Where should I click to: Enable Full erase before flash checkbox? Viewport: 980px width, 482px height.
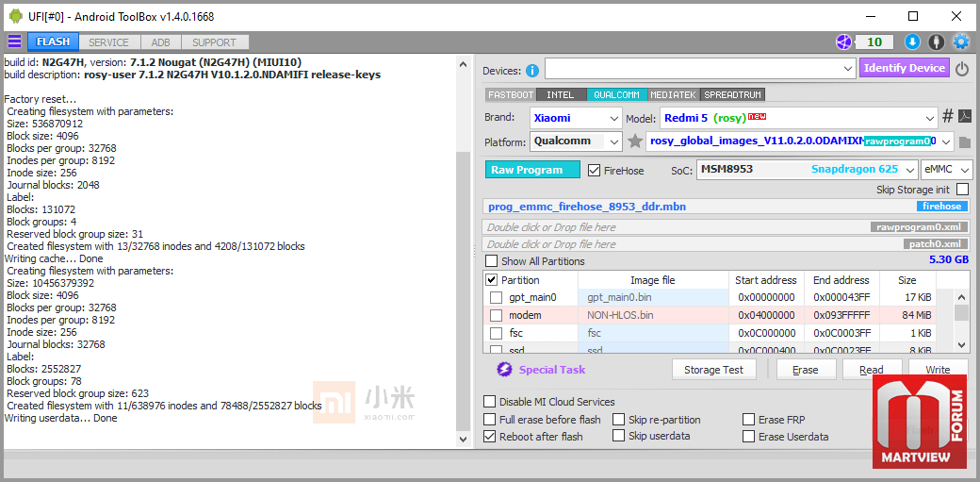pyautogui.click(x=491, y=419)
